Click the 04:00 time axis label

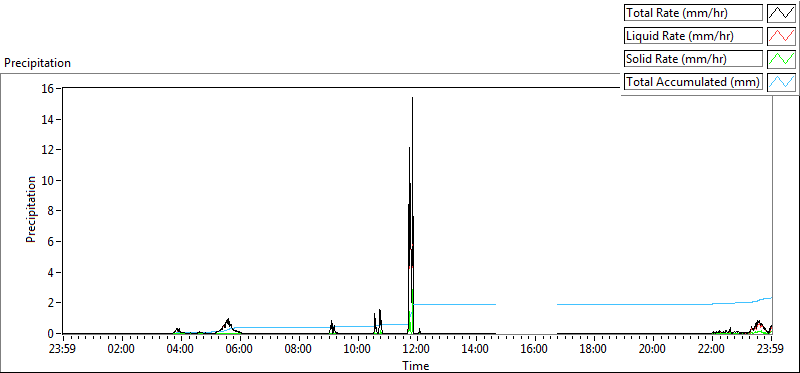[x=181, y=350]
